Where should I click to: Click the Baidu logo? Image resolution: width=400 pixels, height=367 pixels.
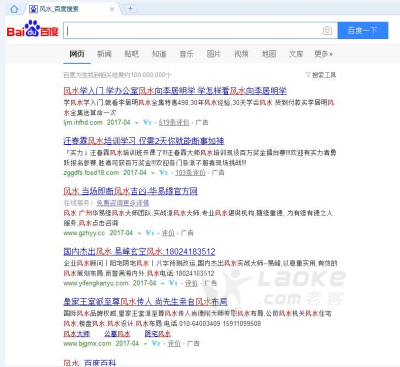click(x=33, y=29)
